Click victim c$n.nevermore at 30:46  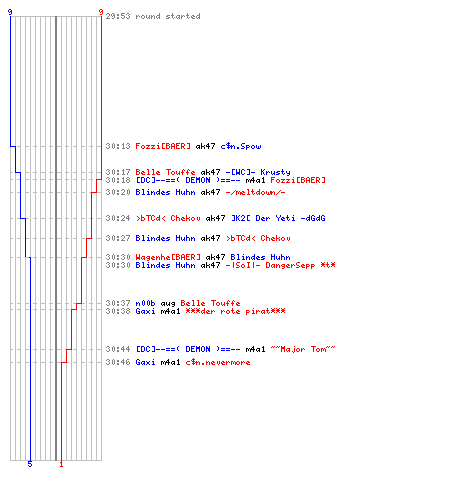point(218,362)
